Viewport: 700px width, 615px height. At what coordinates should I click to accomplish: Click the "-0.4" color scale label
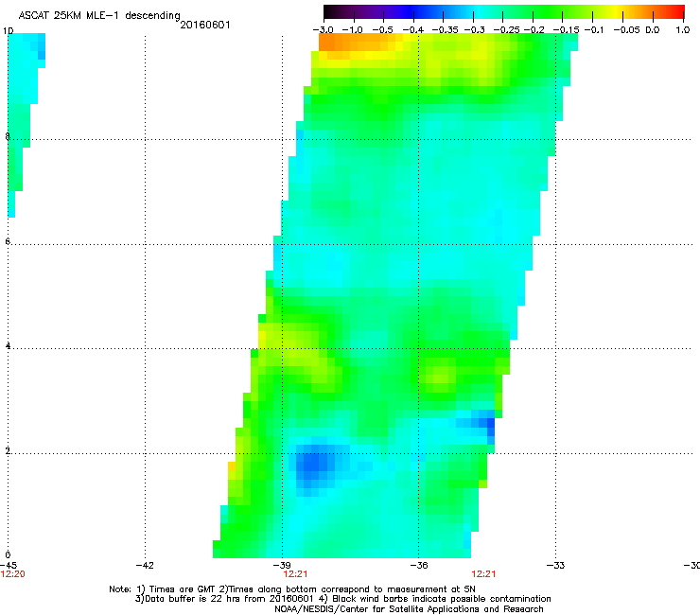click(412, 29)
